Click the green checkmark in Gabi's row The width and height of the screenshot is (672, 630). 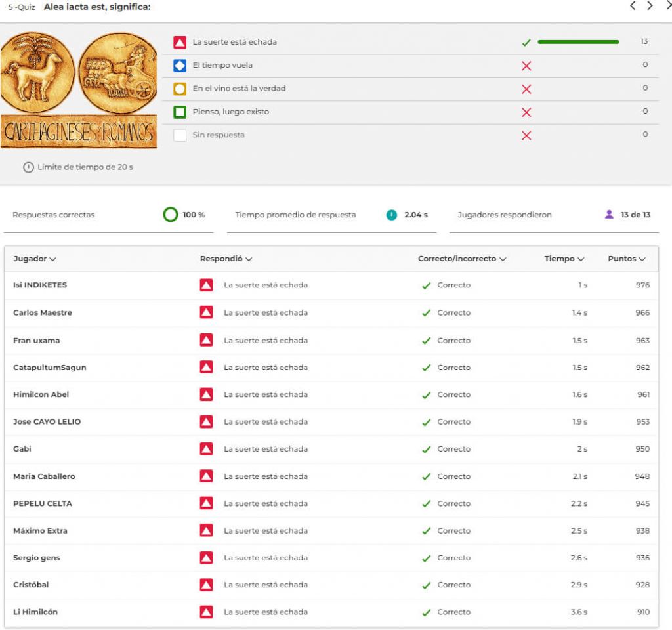tap(427, 450)
